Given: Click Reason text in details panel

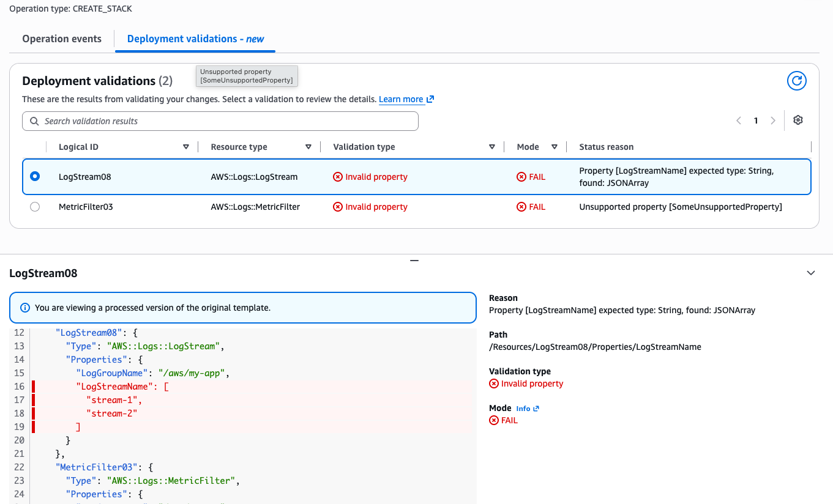Looking at the screenshot, I should tap(622, 310).
